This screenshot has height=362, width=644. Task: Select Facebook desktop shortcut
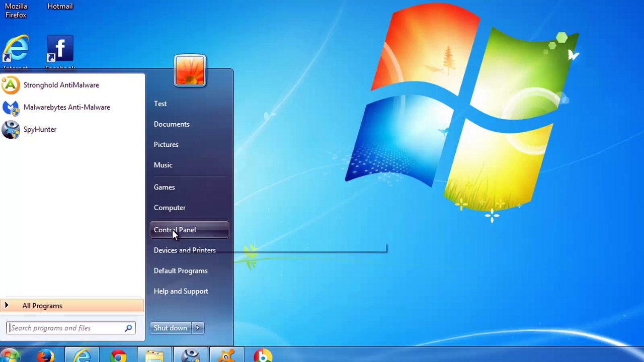60,51
